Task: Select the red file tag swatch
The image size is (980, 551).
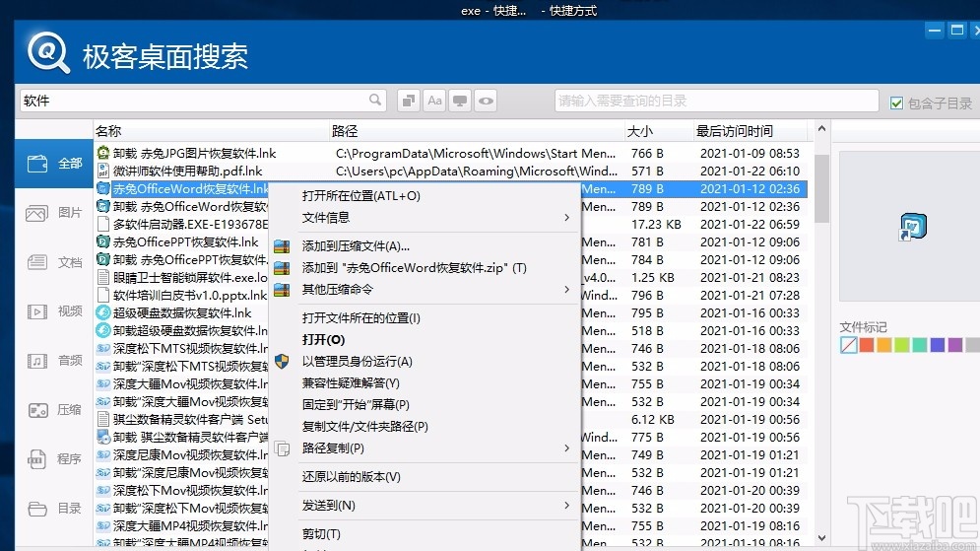Action: click(x=867, y=345)
